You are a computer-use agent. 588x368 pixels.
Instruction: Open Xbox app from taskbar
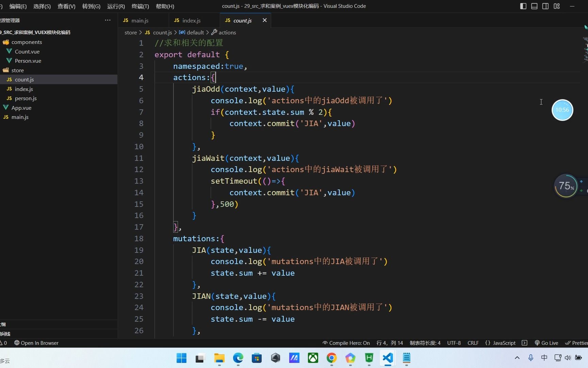pos(313,358)
